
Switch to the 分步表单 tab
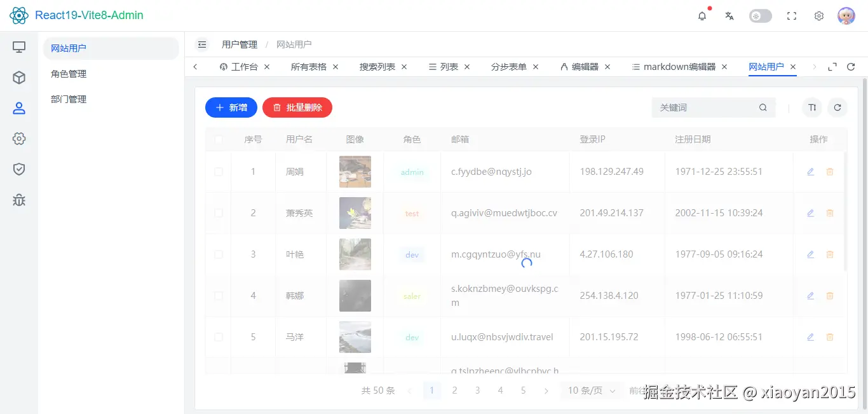point(509,67)
